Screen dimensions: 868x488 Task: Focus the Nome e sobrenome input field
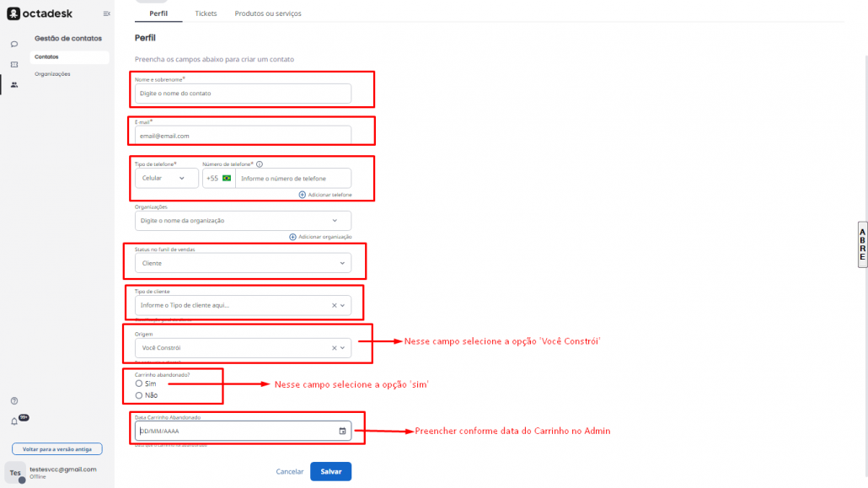point(243,94)
